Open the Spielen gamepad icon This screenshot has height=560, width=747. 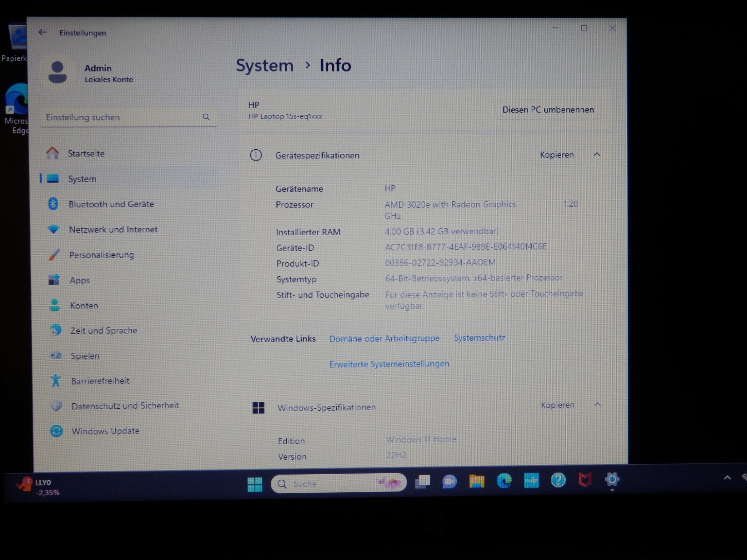(x=56, y=356)
